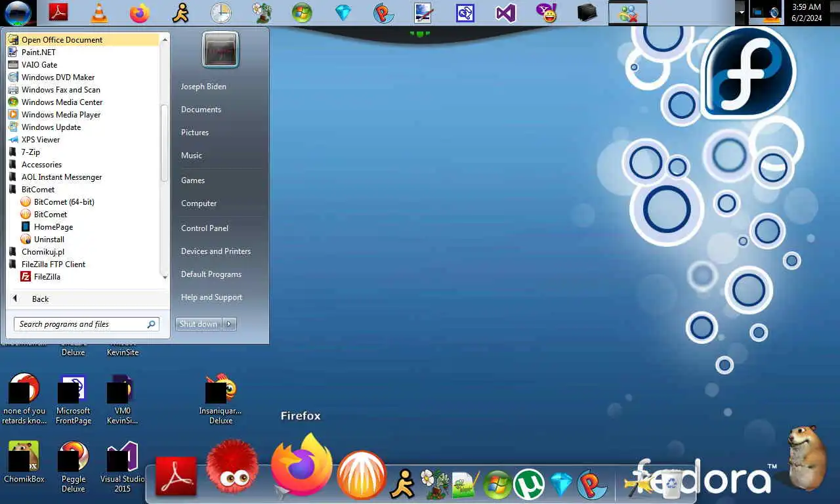Open VAIO Gate from the program list
The height and width of the screenshot is (504, 840).
(39, 64)
